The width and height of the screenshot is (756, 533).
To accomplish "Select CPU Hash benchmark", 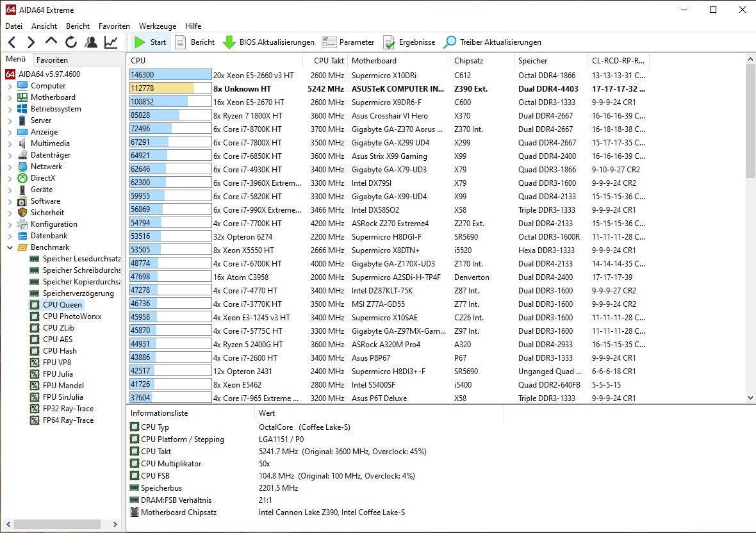I will tap(54, 351).
